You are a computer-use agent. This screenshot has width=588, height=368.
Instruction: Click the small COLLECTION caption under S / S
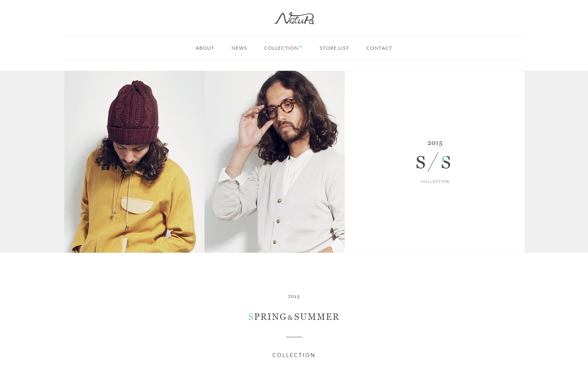(x=435, y=182)
